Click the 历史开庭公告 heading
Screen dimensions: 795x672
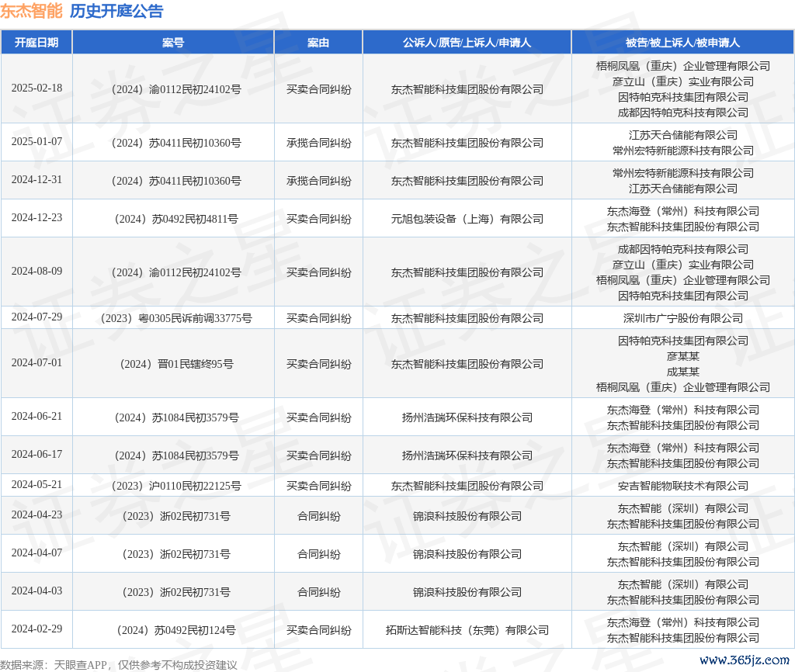click(116, 11)
